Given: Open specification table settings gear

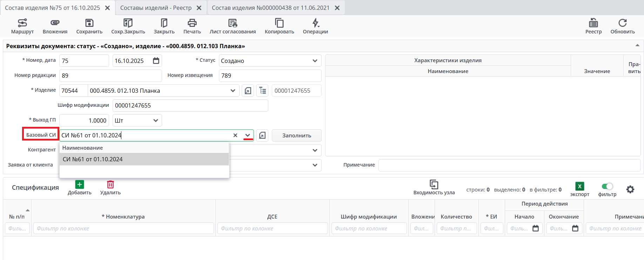Looking at the screenshot, I should pyautogui.click(x=630, y=190).
